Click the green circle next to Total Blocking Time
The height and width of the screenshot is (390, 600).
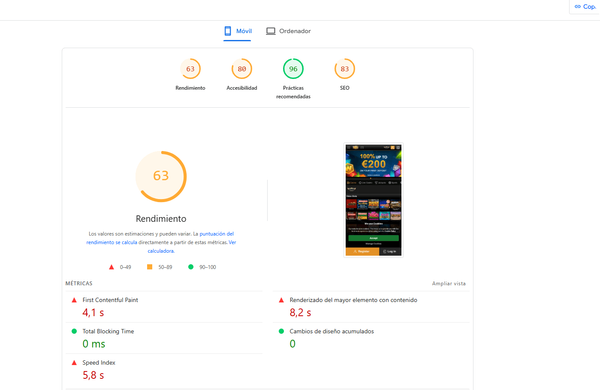pos(74,331)
